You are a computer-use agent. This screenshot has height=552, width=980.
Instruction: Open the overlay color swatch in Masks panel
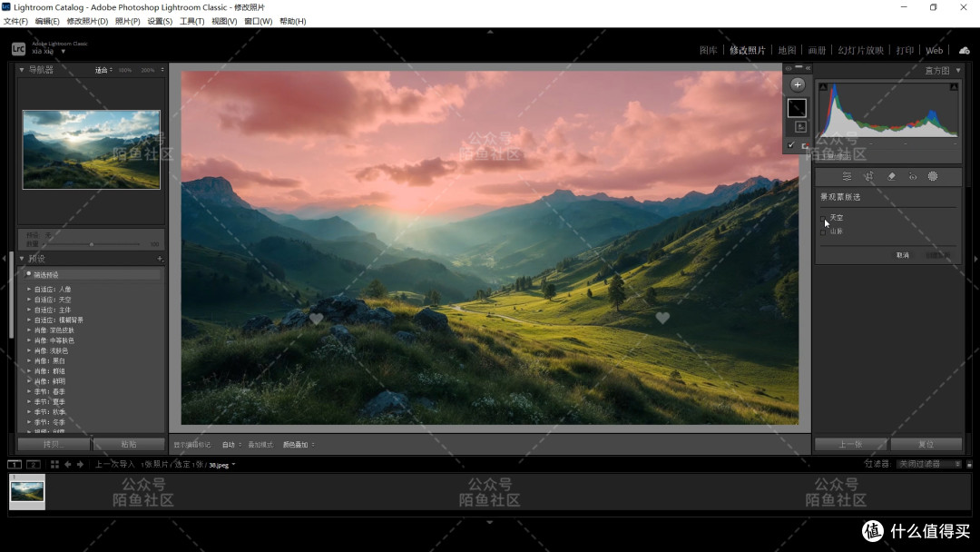805,145
